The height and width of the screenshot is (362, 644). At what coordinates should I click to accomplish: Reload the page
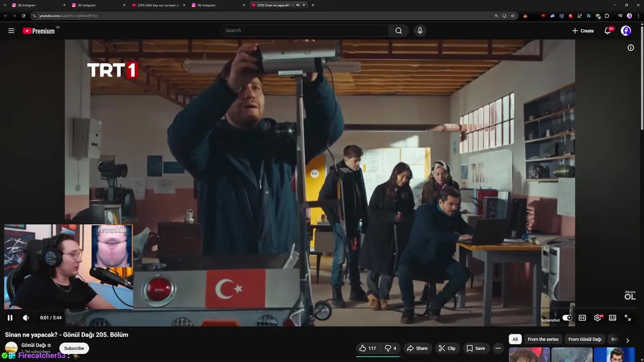pos(23,16)
